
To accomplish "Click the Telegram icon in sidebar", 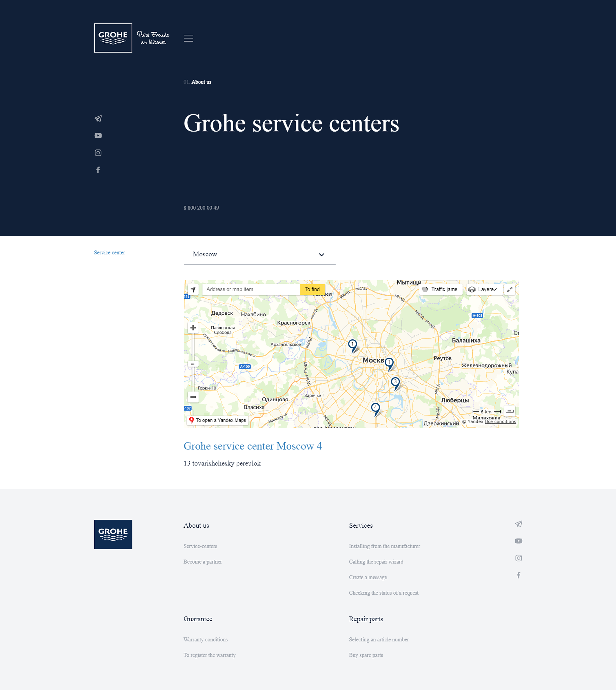I will click(98, 118).
